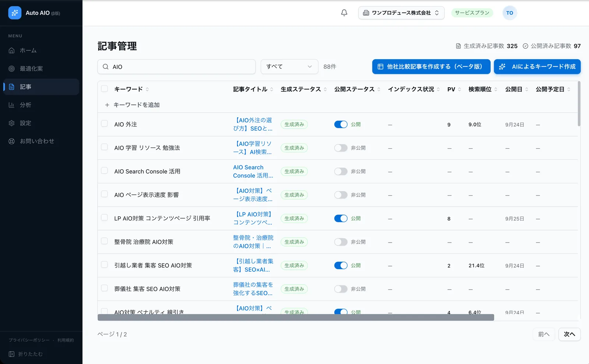The image size is (589, 364).
Task: Sort by PV column arrows
Action: [459, 89]
